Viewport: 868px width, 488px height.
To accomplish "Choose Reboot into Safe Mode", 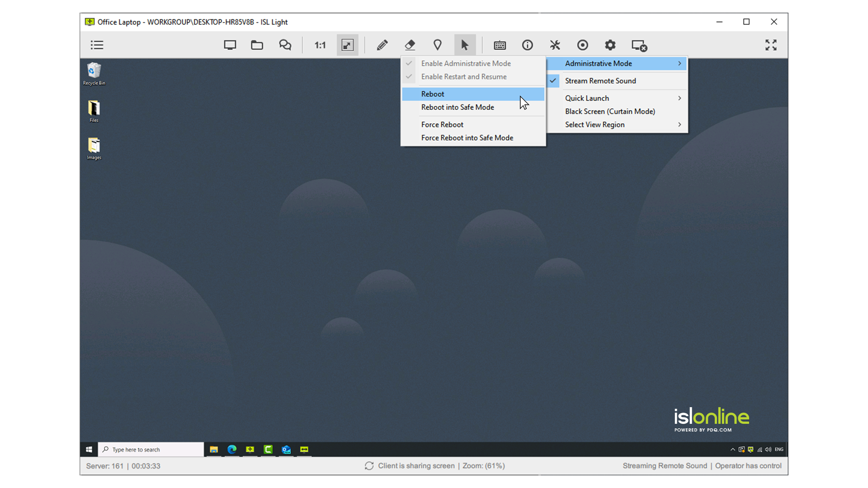I will click(457, 108).
